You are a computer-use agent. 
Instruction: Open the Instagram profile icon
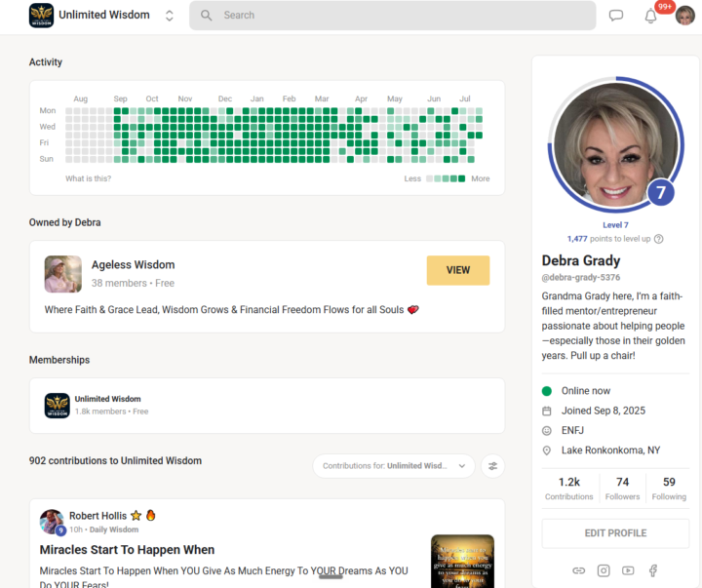[604, 570]
